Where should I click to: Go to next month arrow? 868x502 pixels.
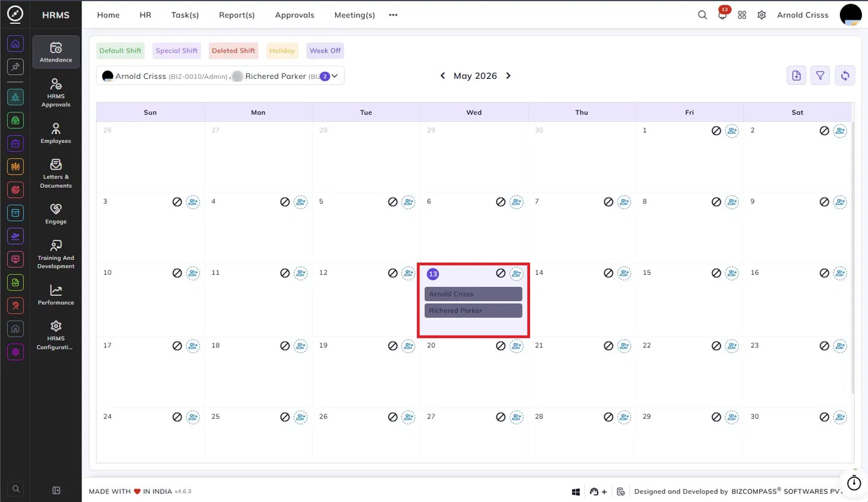point(508,76)
